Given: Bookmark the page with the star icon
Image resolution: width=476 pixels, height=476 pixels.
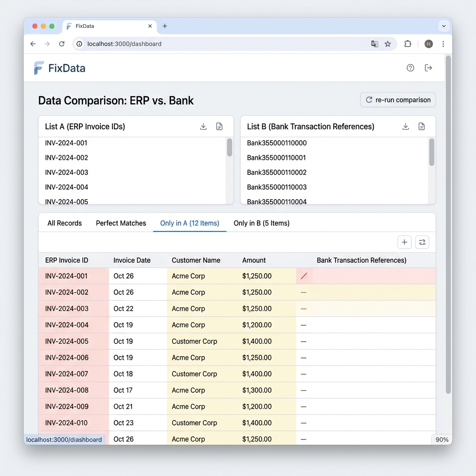Looking at the screenshot, I should (x=388, y=44).
